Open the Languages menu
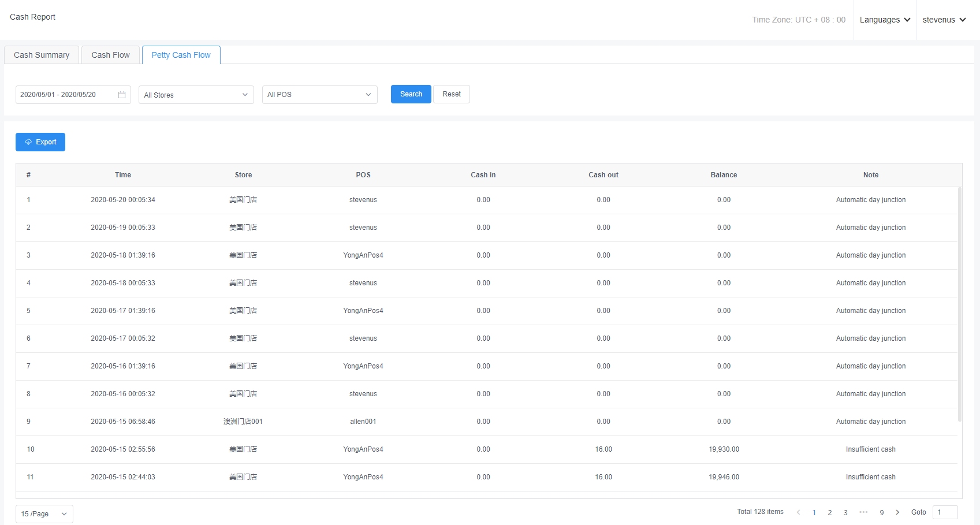 (885, 20)
